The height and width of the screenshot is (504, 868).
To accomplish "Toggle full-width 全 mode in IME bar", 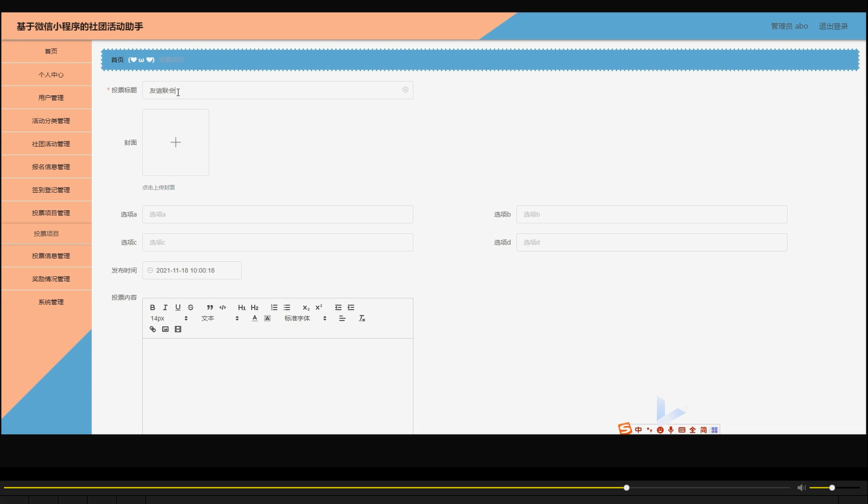I will [x=693, y=430].
